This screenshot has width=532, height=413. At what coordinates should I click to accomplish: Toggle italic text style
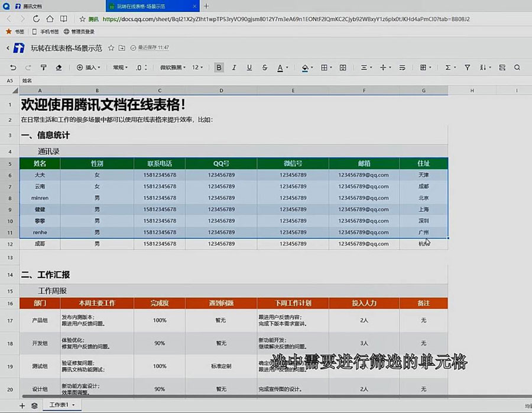235,67
